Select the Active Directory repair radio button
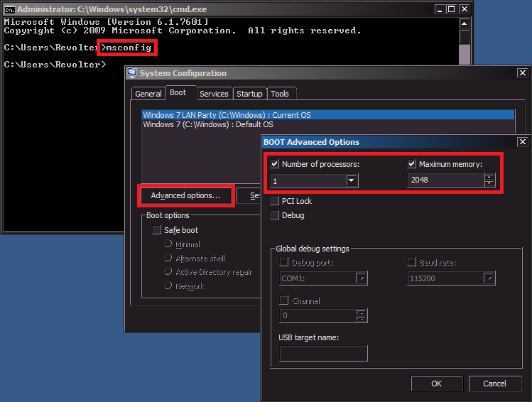 point(168,271)
